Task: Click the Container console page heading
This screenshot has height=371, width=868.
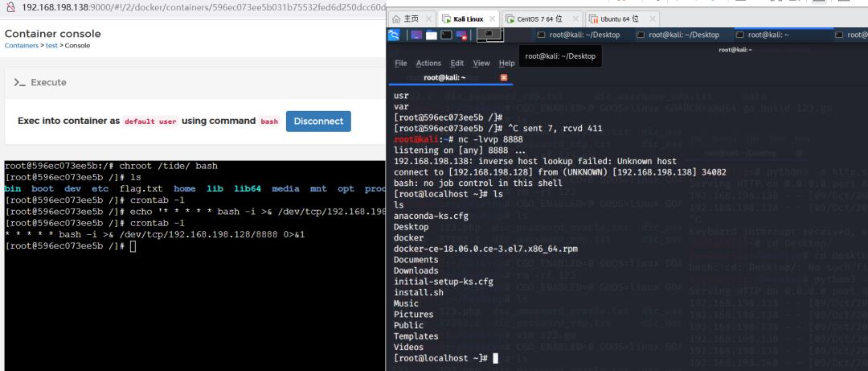Action: pyautogui.click(x=52, y=34)
